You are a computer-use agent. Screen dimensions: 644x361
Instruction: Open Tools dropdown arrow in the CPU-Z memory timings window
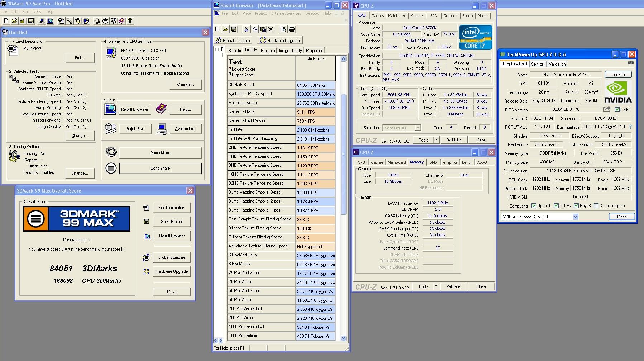(x=436, y=286)
